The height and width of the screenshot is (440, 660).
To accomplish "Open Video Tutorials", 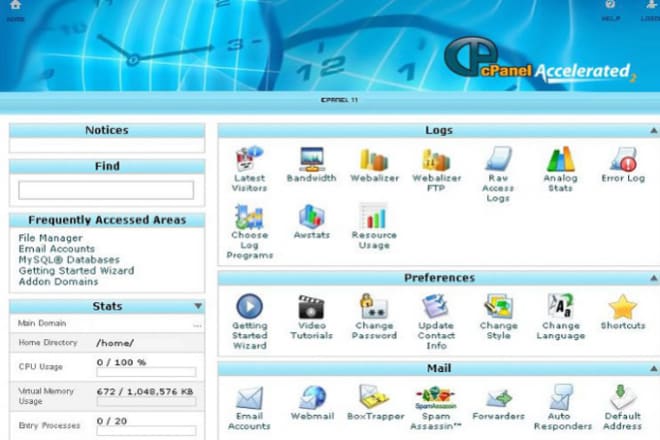I will [x=311, y=317].
